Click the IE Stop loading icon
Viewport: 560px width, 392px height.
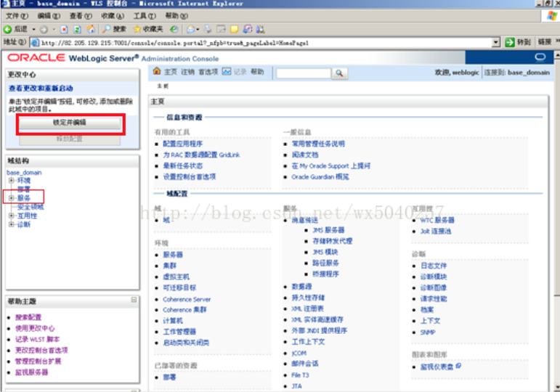[64, 29]
